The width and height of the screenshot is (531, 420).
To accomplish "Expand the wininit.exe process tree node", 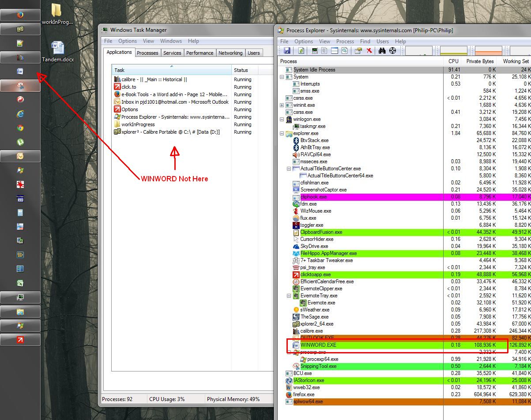I will coord(282,105).
